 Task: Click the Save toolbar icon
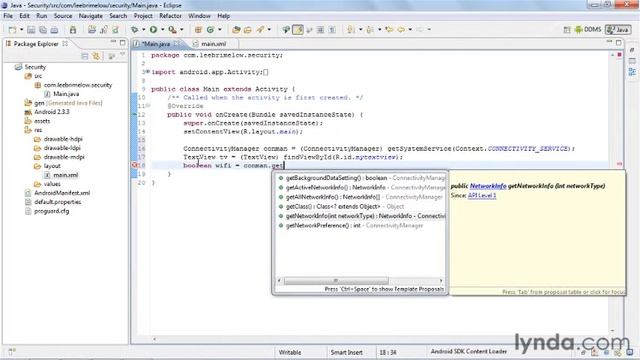pos(31,30)
